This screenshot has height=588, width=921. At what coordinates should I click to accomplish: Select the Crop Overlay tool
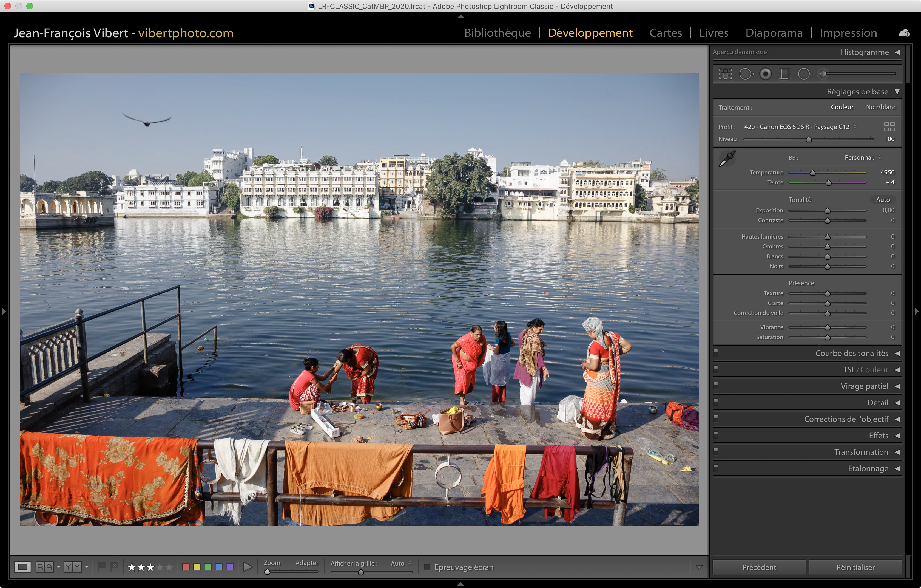point(725,74)
